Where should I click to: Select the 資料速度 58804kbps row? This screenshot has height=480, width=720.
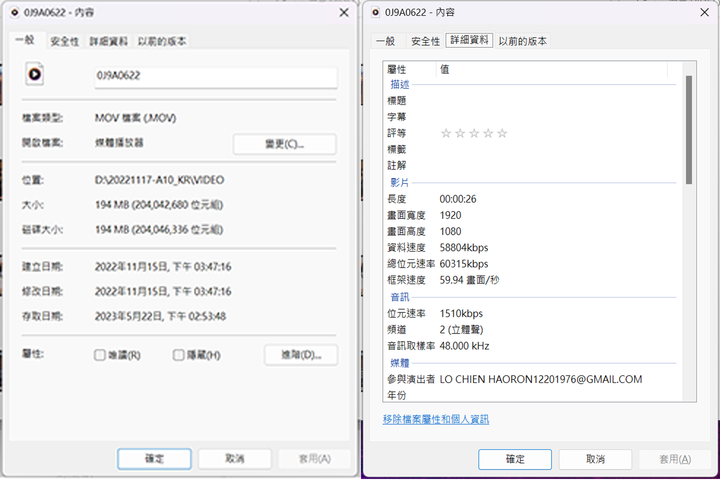(532, 248)
